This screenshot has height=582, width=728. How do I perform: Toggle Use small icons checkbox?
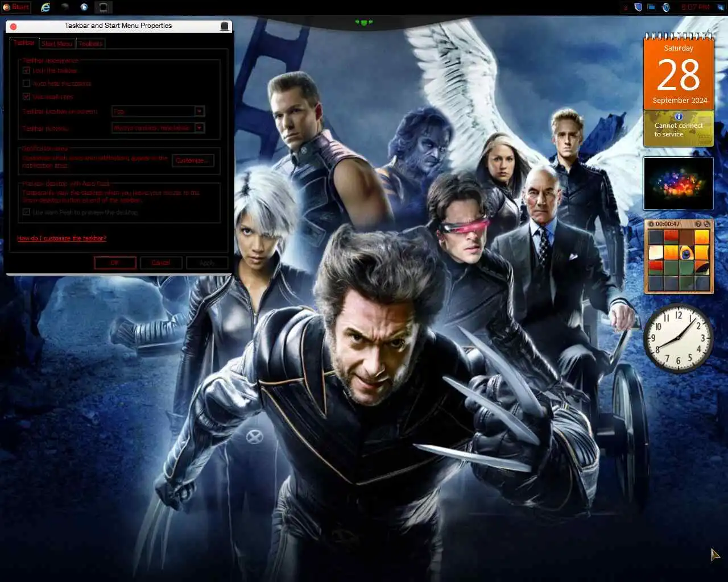click(x=26, y=97)
